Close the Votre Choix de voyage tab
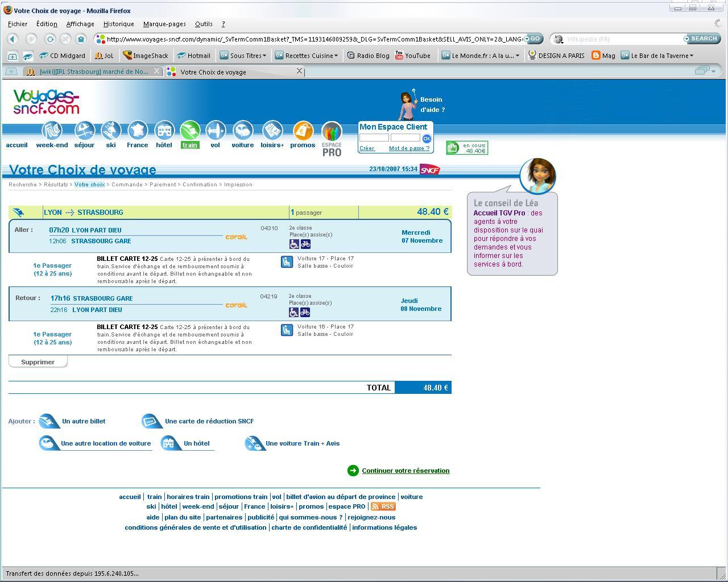The width and height of the screenshot is (728, 582). pyautogui.click(x=300, y=71)
